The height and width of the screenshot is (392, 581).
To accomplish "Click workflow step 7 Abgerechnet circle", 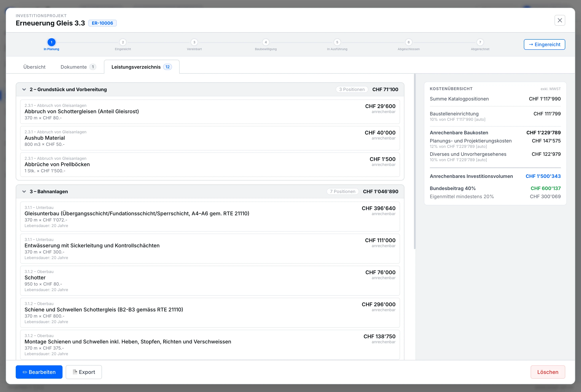I will click(480, 42).
